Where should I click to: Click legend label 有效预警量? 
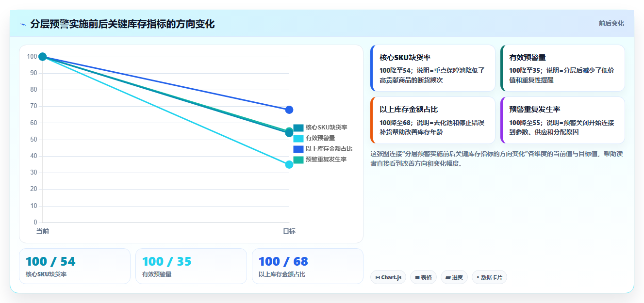click(x=320, y=138)
